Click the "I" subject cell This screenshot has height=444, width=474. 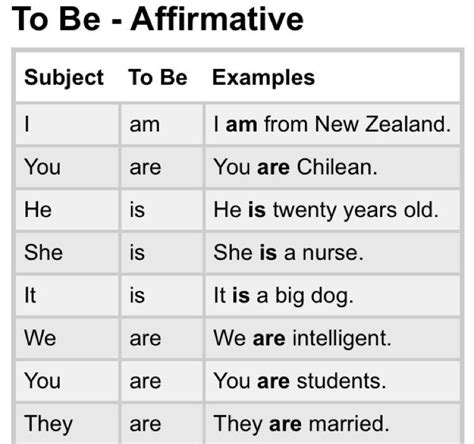[67, 124]
